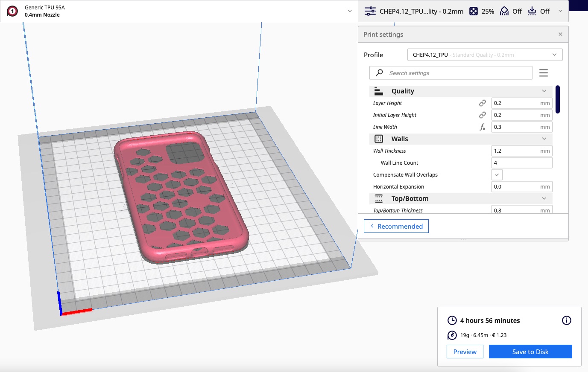Collapse the Walls settings section

coord(544,139)
